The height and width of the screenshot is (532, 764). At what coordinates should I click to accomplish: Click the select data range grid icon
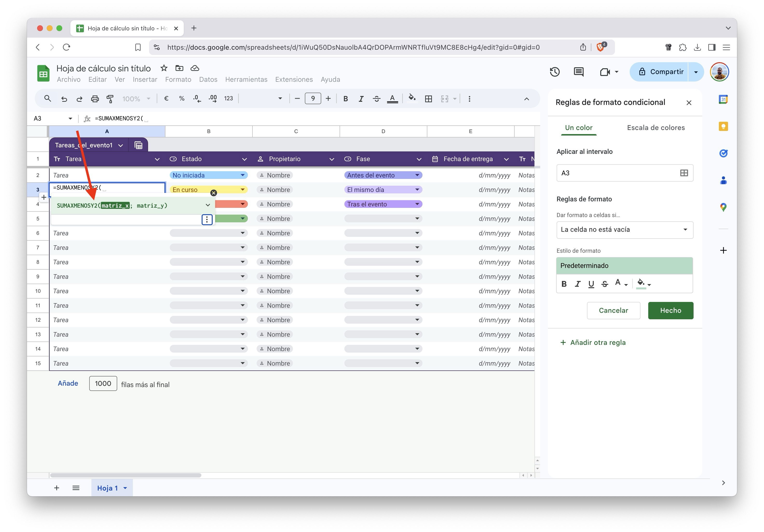[x=684, y=173]
